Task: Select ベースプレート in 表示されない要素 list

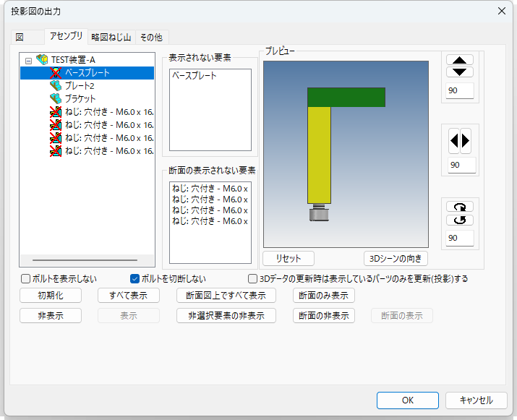Action: (x=195, y=76)
